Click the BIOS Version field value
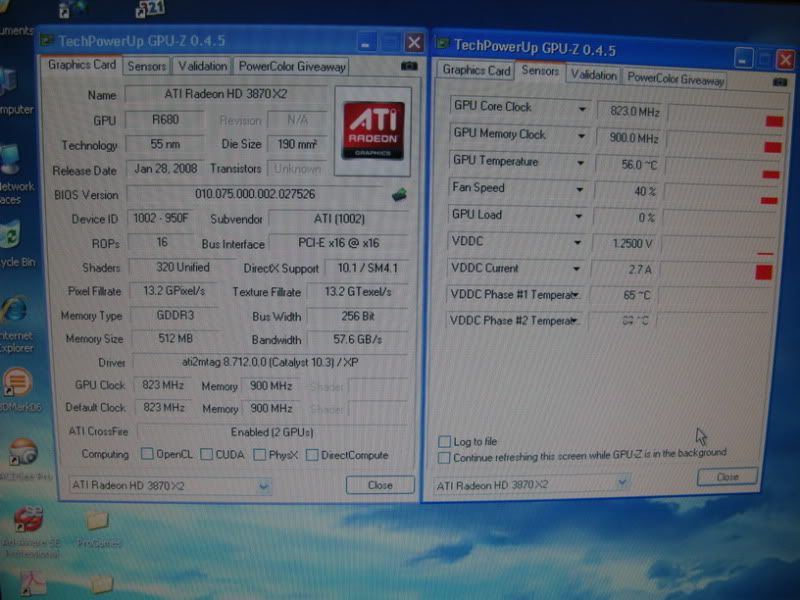 coord(255,194)
